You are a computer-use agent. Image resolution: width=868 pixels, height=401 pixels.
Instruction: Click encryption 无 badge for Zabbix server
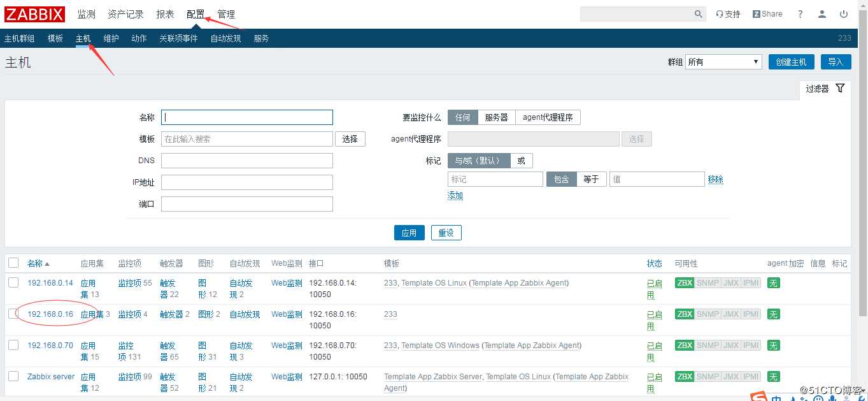[773, 376]
